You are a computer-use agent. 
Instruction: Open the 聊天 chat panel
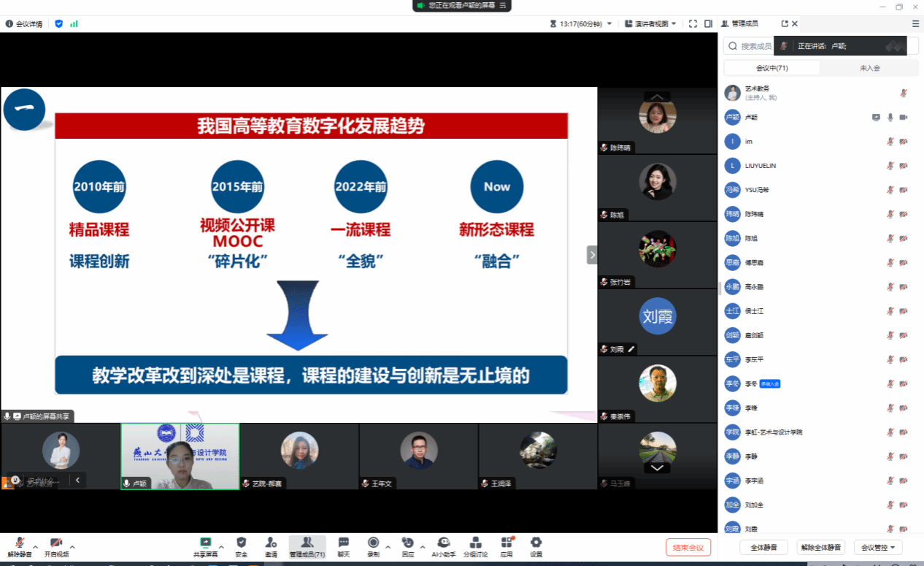point(343,546)
